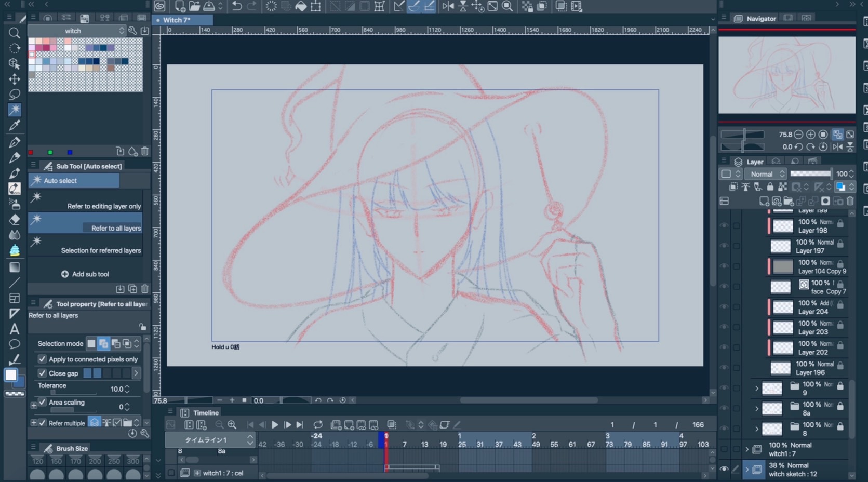
Task: Expand witch sketch : 12 folder
Action: click(747, 469)
